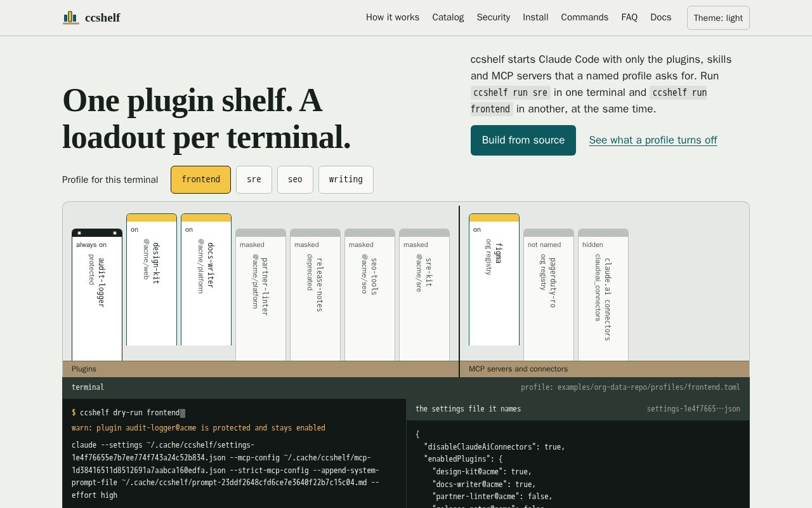Click the design-kit plugin on the shelf
Image resolution: width=812 pixels, height=508 pixels.
[x=152, y=279]
